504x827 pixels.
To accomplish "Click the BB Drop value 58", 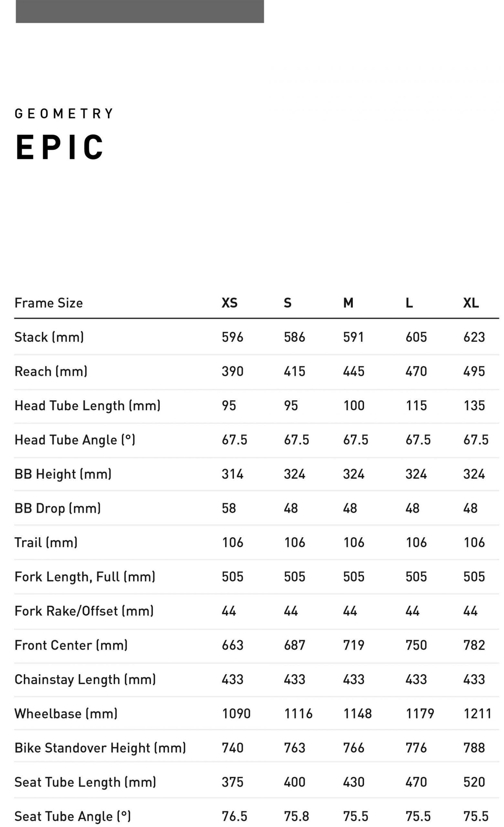I will 229,508.
